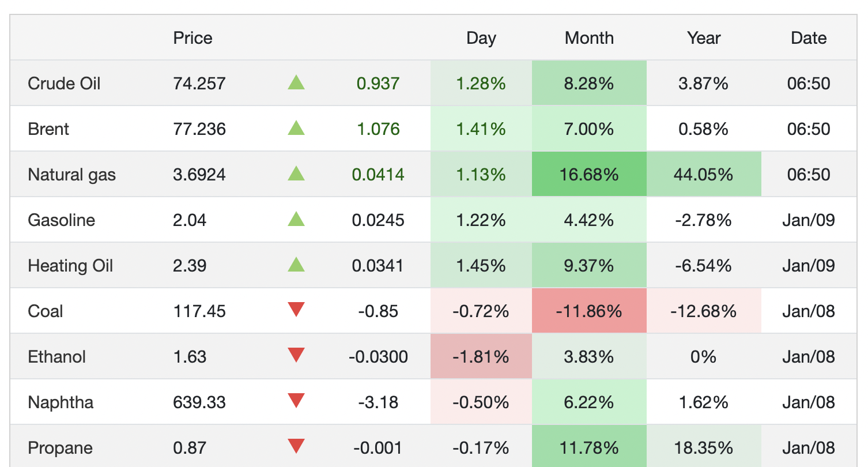Screen dimensions: 868x467
Task: Click Propane change value -0.001
Action: click(x=378, y=448)
